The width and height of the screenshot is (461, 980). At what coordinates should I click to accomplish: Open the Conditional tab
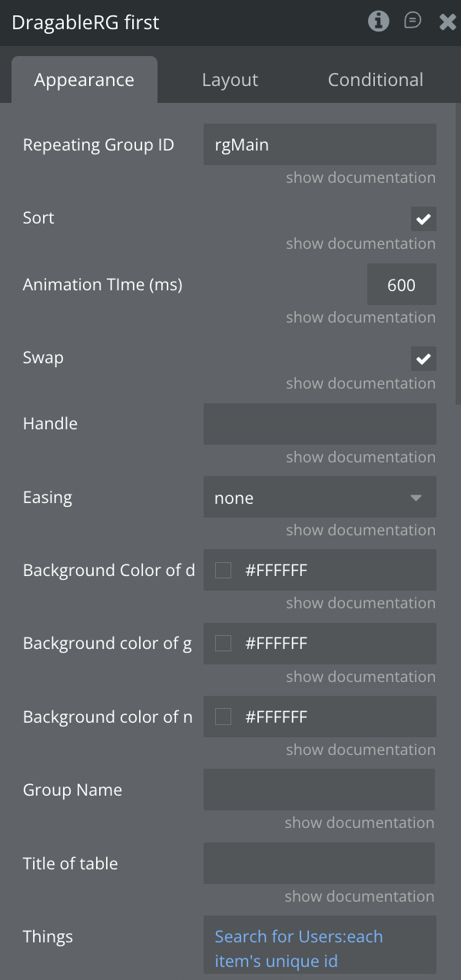(x=375, y=80)
